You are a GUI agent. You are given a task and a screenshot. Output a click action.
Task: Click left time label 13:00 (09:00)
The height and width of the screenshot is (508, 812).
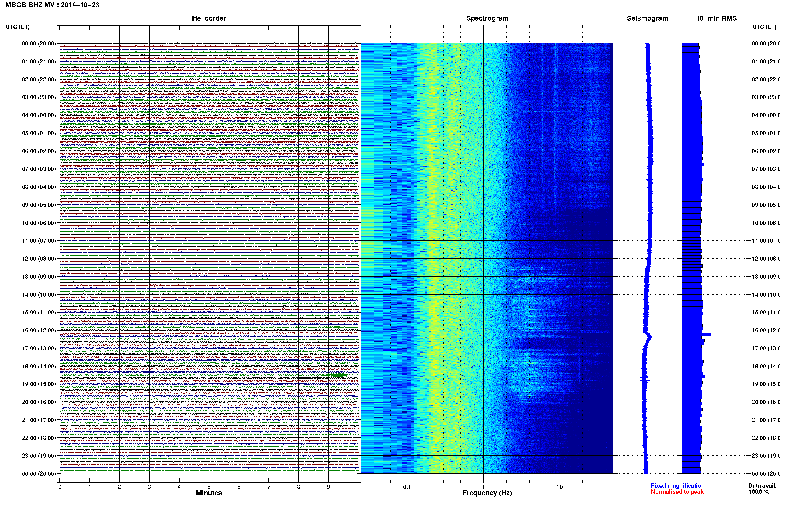click(x=39, y=277)
